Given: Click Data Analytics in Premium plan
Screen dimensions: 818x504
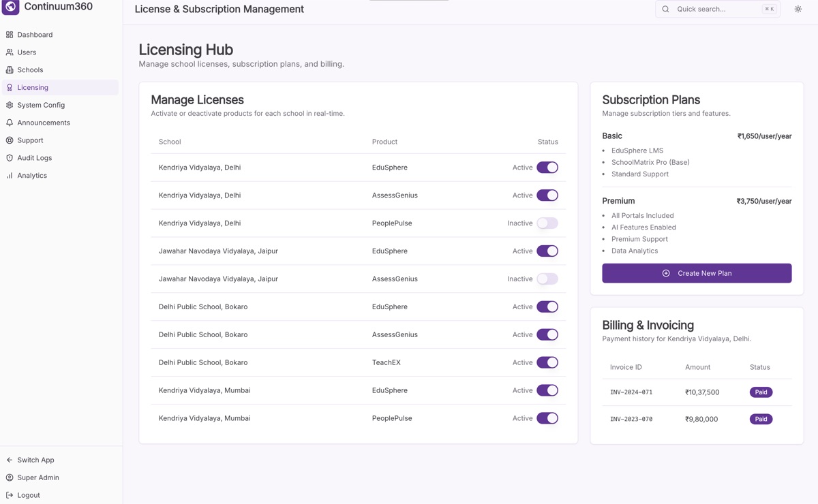Looking at the screenshot, I should [x=635, y=251].
